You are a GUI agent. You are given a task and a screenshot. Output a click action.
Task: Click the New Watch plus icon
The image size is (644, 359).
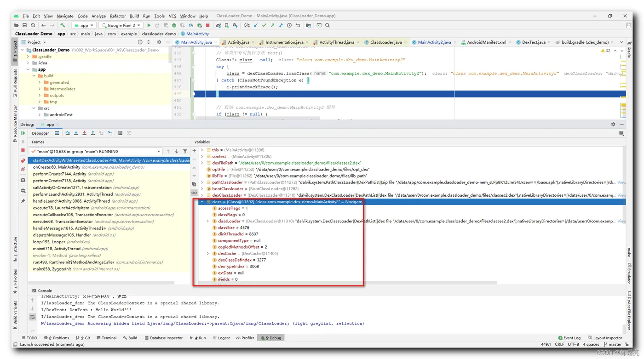click(194, 150)
